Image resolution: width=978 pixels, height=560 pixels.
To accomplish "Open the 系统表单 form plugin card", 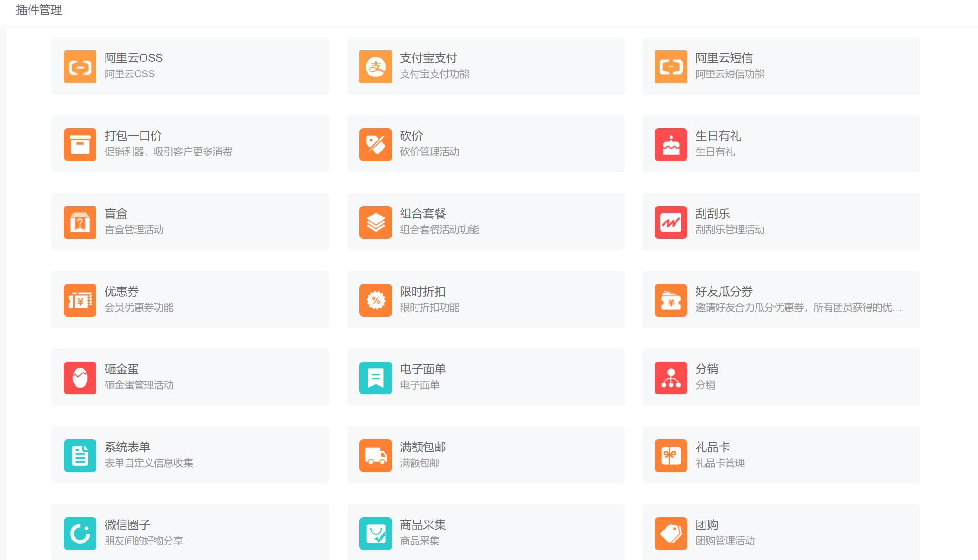I will pyautogui.click(x=190, y=455).
